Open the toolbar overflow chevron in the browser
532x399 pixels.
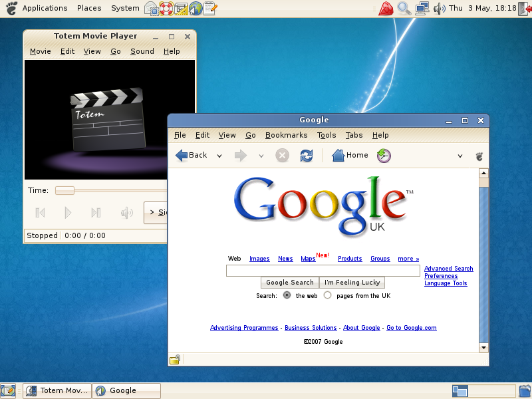click(x=460, y=156)
